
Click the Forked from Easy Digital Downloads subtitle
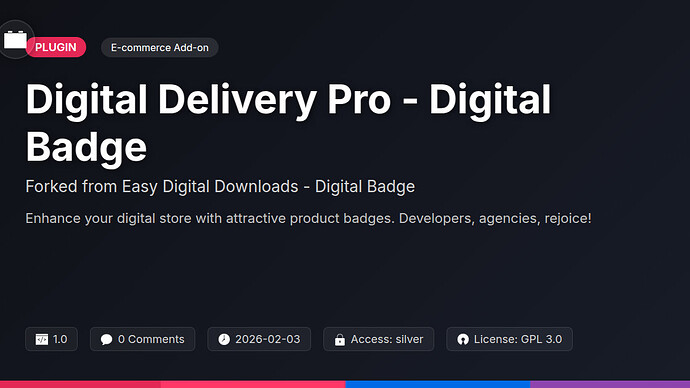click(220, 187)
